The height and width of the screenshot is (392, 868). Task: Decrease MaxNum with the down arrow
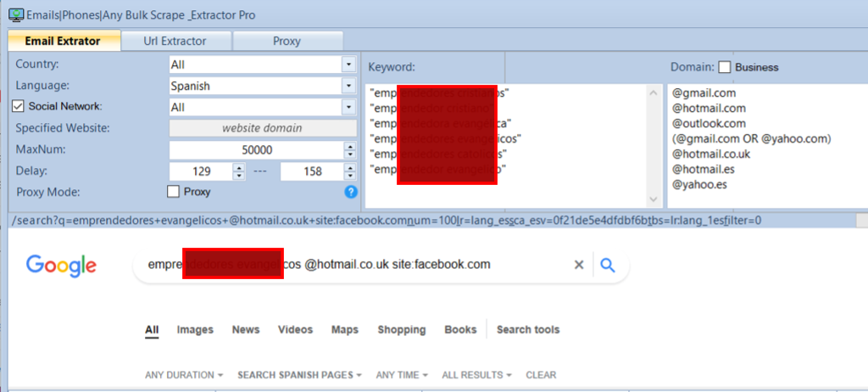[350, 154]
